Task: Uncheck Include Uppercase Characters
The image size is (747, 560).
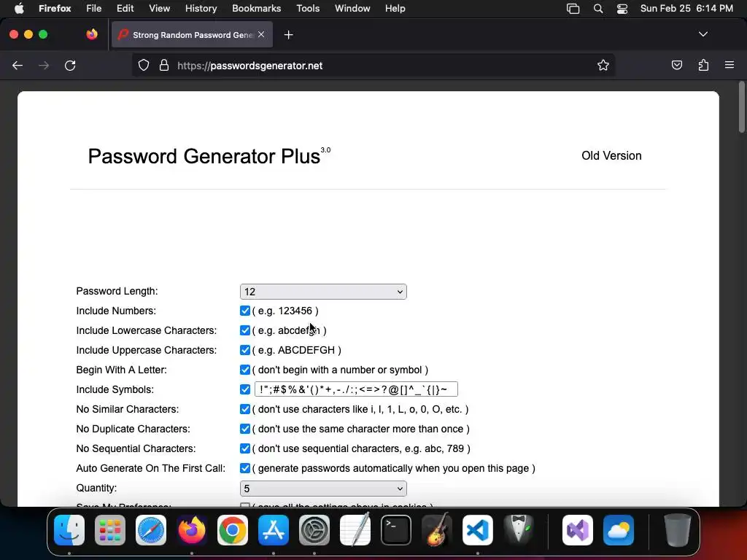Action: coord(245,350)
